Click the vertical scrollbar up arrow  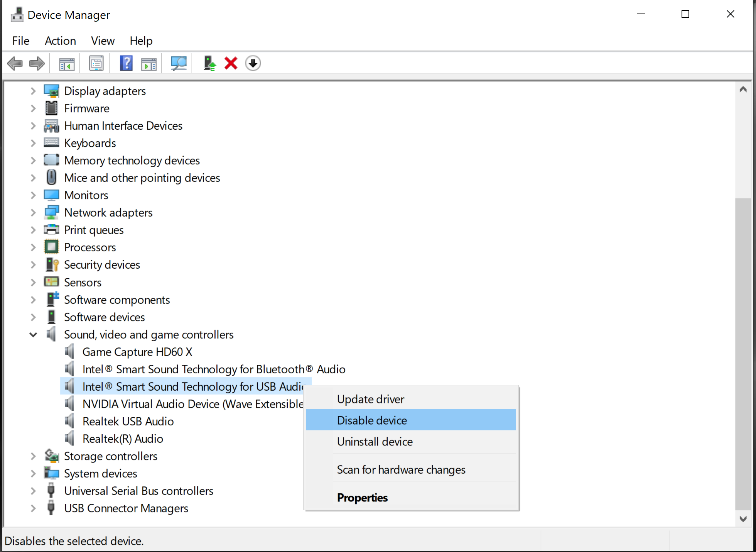coord(743,90)
